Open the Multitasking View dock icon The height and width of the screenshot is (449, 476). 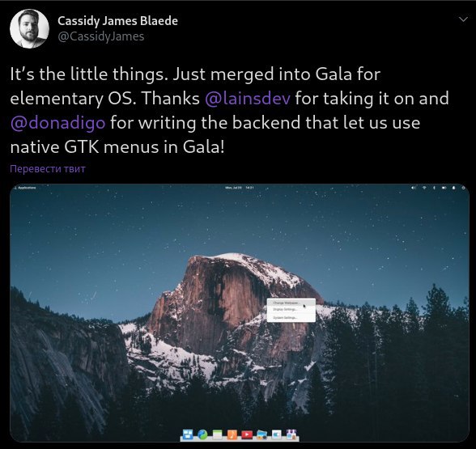click(187, 434)
